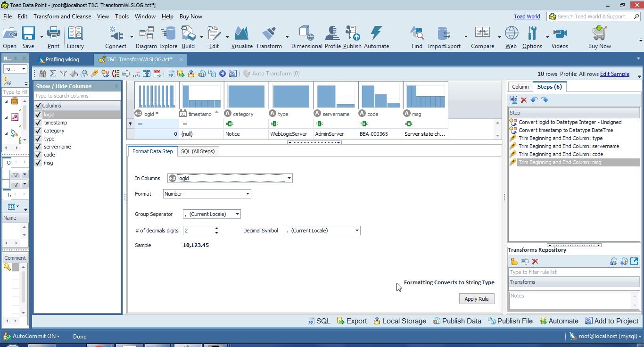This screenshot has width=644, height=347.
Task: Open the Group Separator dropdown
Action: pos(237,214)
